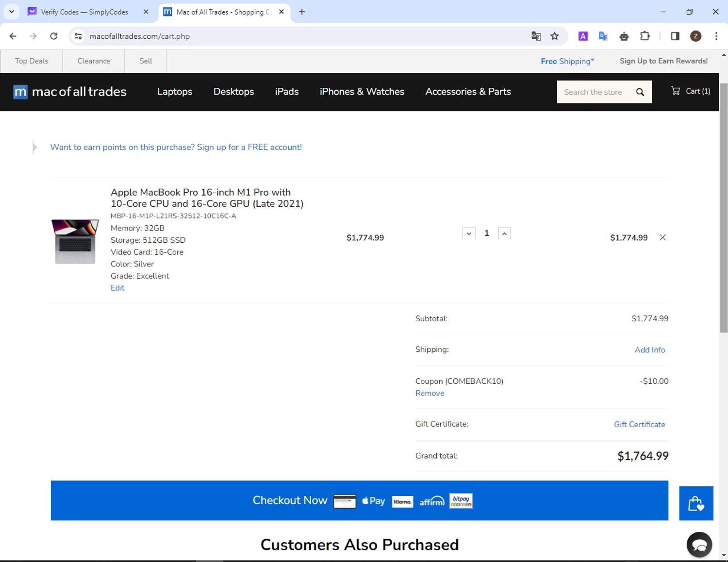Click the MacBook Pro thumbnail image
The height and width of the screenshot is (562, 728).
click(75, 241)
